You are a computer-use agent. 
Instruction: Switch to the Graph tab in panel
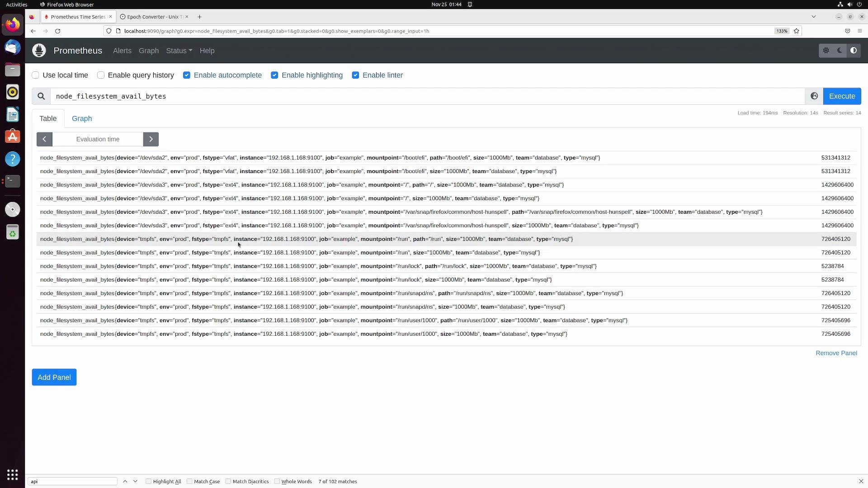(x=82, y=118)
